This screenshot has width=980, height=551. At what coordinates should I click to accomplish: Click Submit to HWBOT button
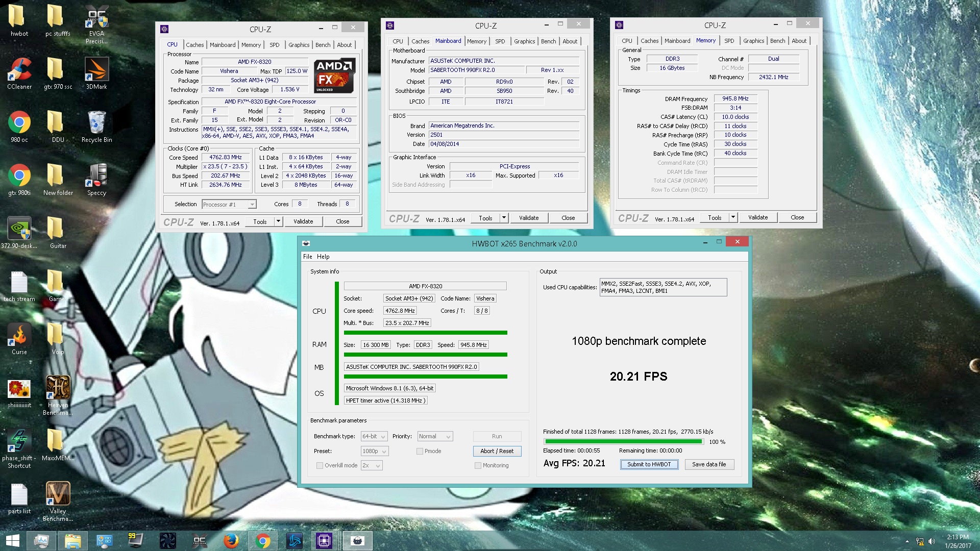649,464
